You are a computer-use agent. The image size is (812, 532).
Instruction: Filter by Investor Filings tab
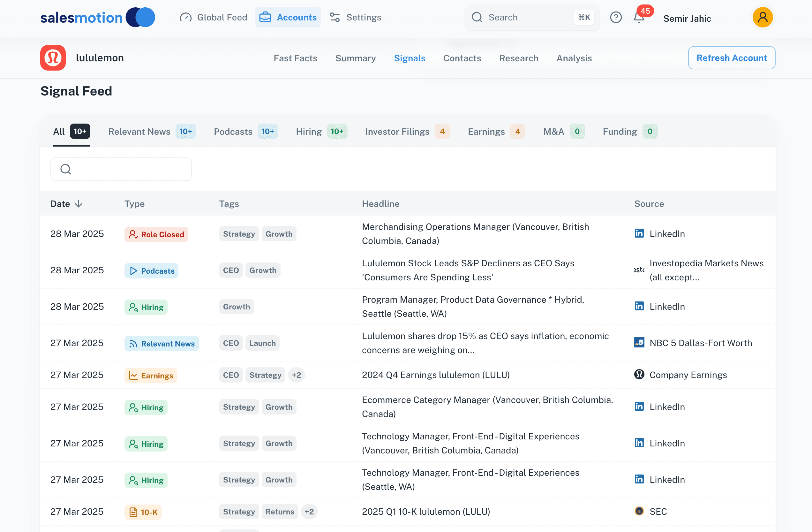pos(407,132)
